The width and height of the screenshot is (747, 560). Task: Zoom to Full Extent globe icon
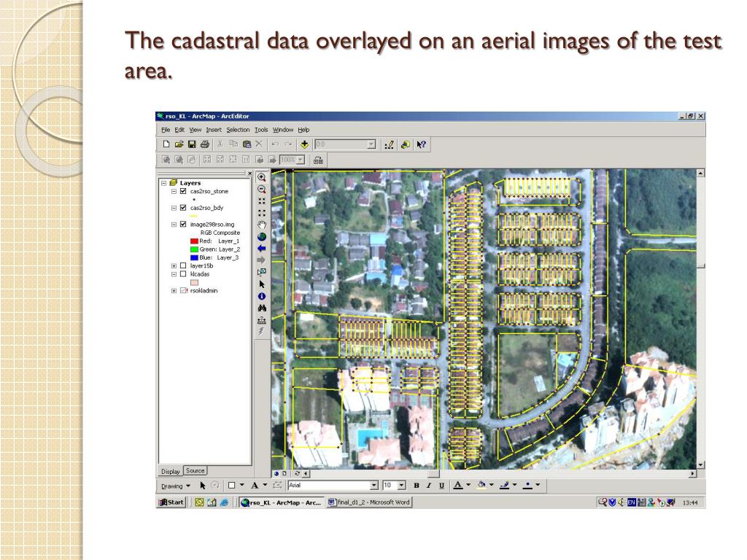pos(262,237)
